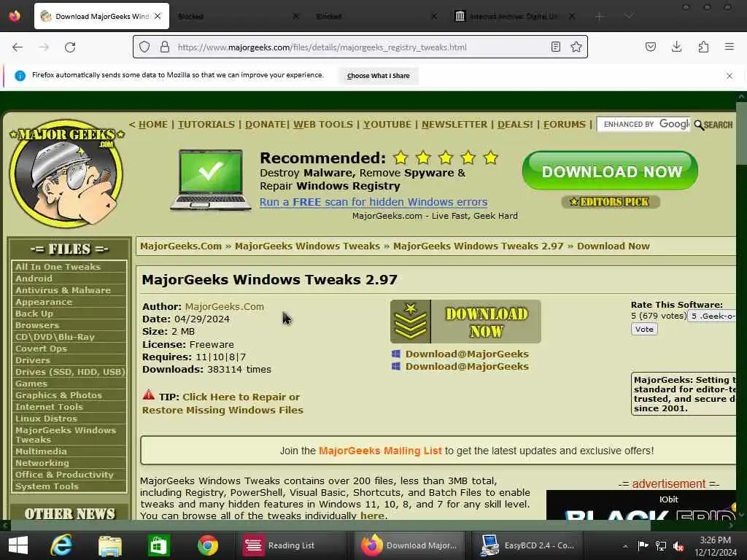Viewport: 747px width, 560px height.
Task: Open the WEB TOOLS menu link
Action: coord(323,124)
